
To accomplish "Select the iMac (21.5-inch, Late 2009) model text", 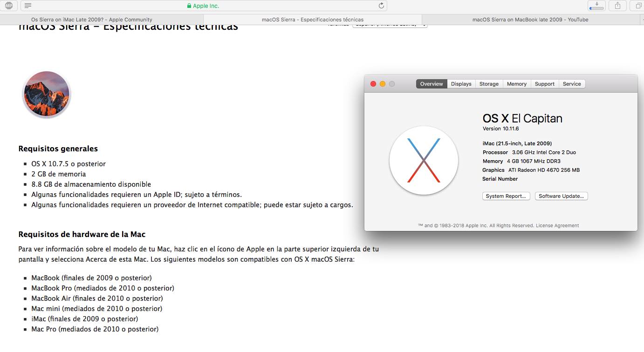I will [x=517, y=143].
